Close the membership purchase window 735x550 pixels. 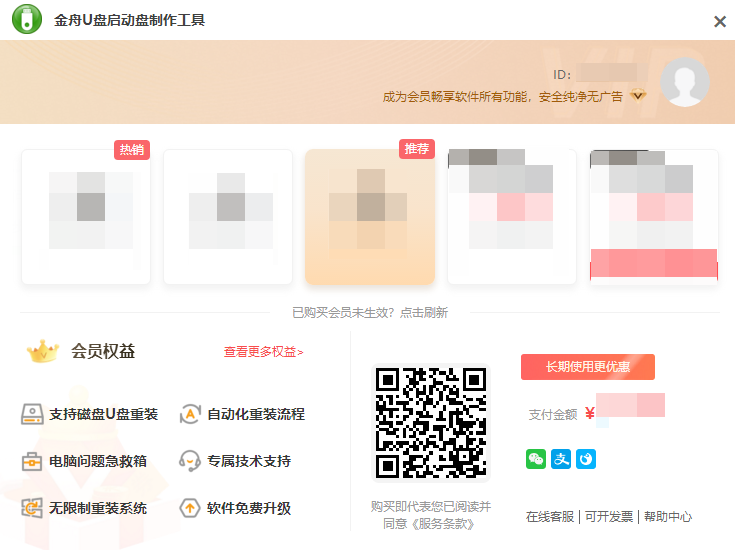[x=720, y=22]
